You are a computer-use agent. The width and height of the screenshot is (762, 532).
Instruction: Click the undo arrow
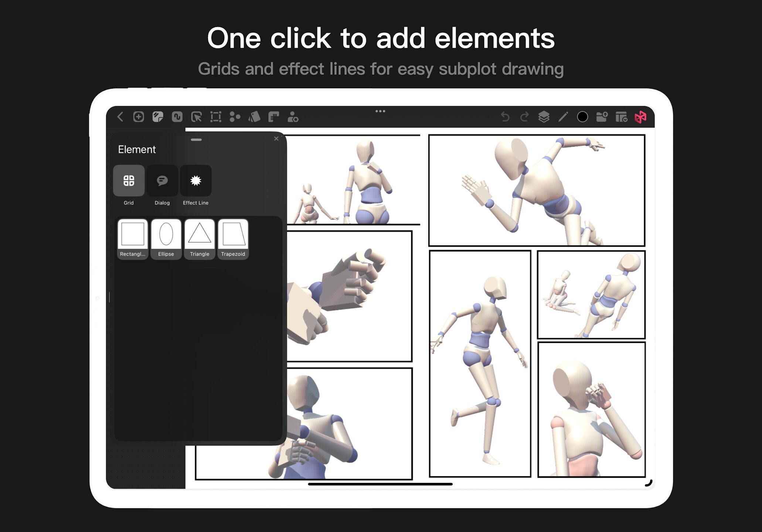tap(505, 117)
